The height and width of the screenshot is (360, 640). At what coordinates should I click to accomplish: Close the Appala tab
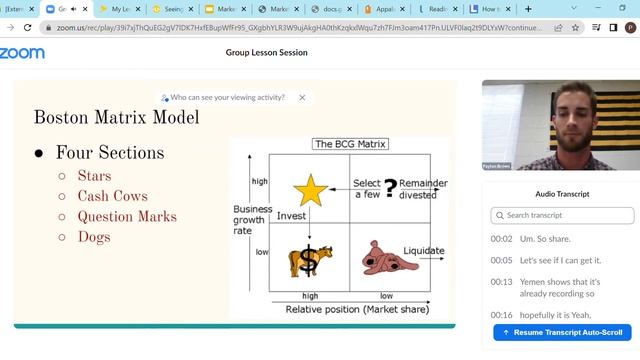point(402,9)
